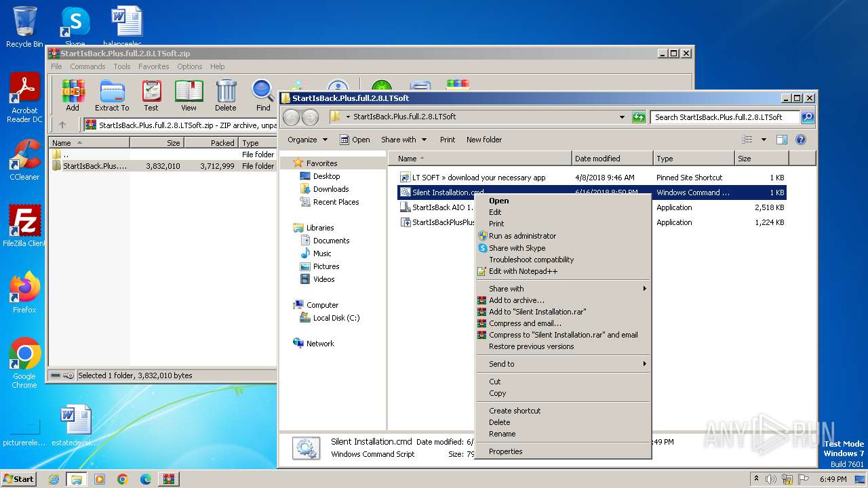
Task: Click WinRAR taskbar button
Action: click(x=169, y=479)
